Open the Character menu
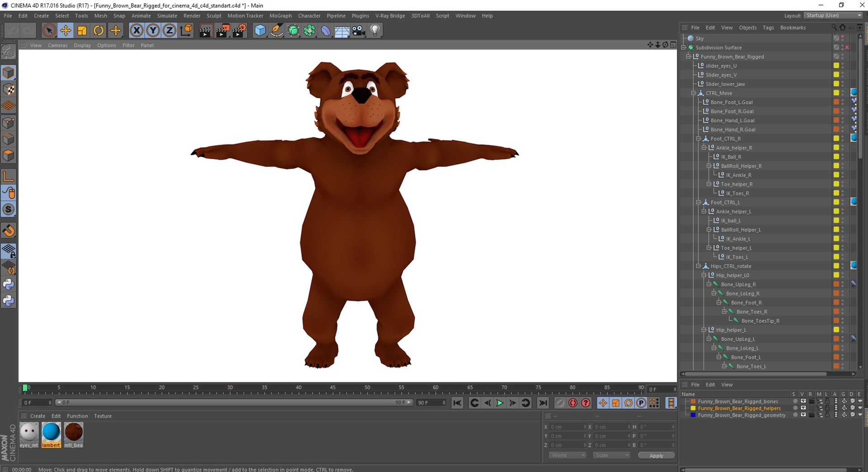 pyautogui.click(x=309, y=16)
